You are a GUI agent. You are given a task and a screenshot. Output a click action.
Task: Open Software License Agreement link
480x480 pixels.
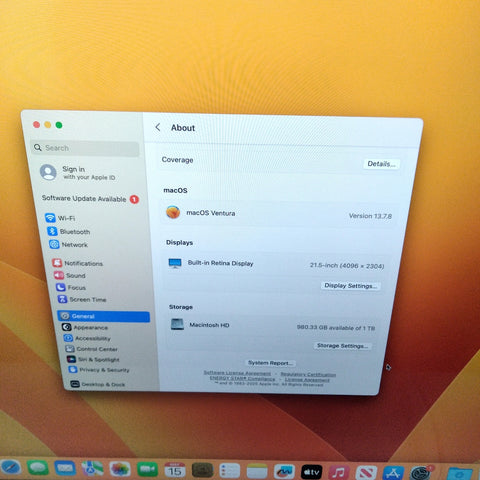tap(237, 373)
